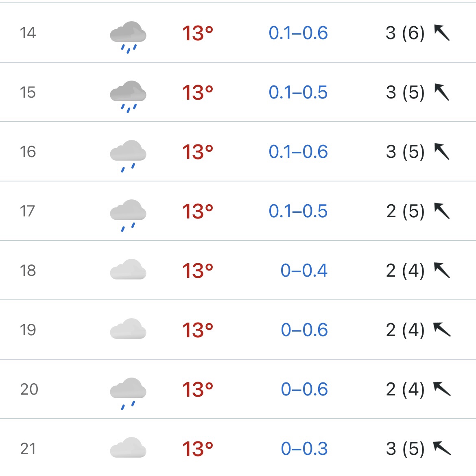
Task: Click wind speed 2 (5) at hour 17
Action: pyautogui.click(x=405, y=211)
